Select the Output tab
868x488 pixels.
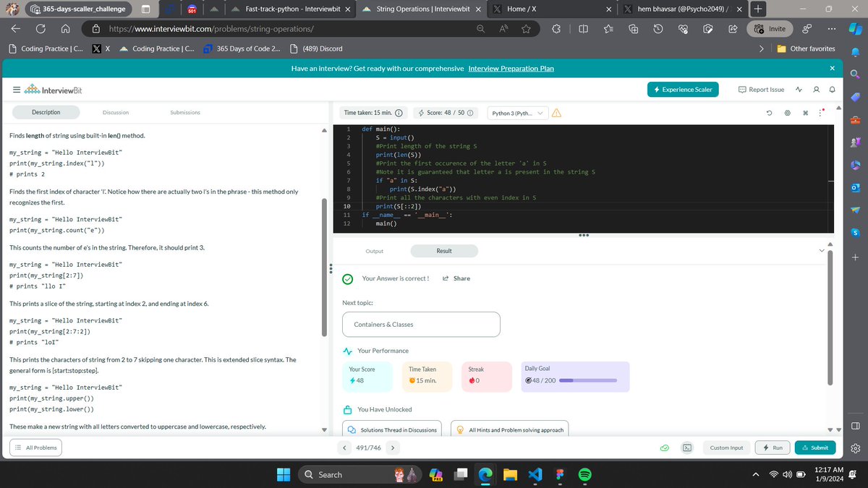coord(374,251)
